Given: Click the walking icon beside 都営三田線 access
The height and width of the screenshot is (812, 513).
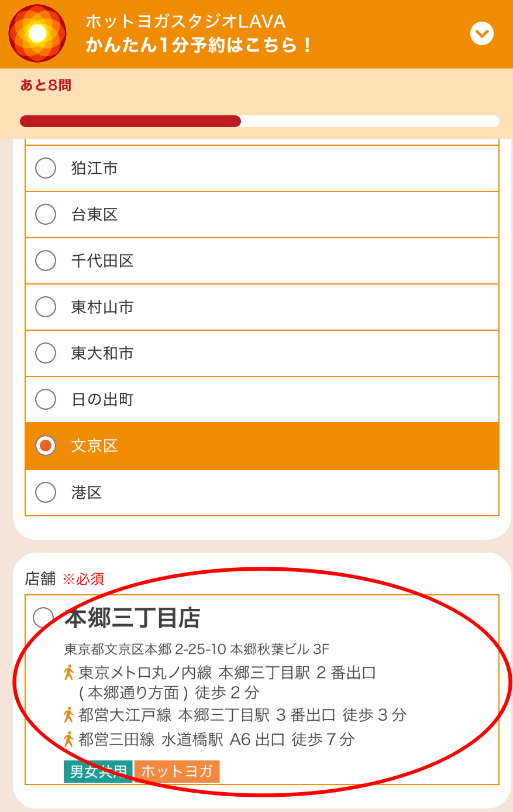Looking at the screenshot, I should click(68, 739).
